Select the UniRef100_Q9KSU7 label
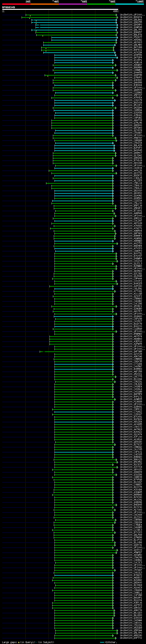Screen dimensions: 146x644 coord(131,608)
